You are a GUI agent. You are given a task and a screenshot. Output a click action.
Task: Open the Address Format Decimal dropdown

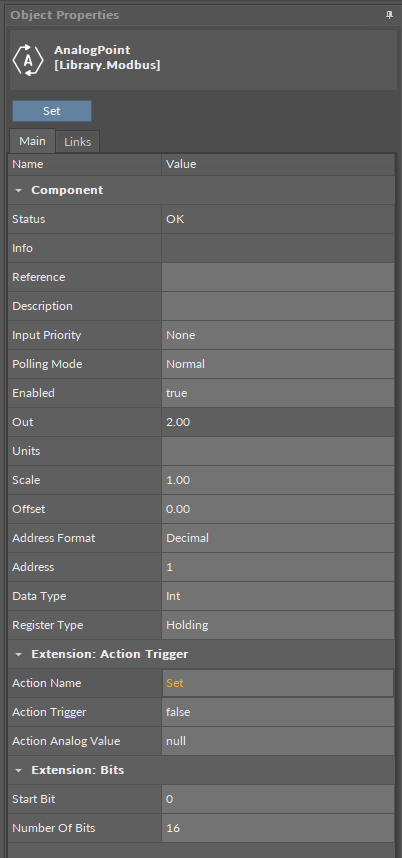tap(278, 538)
